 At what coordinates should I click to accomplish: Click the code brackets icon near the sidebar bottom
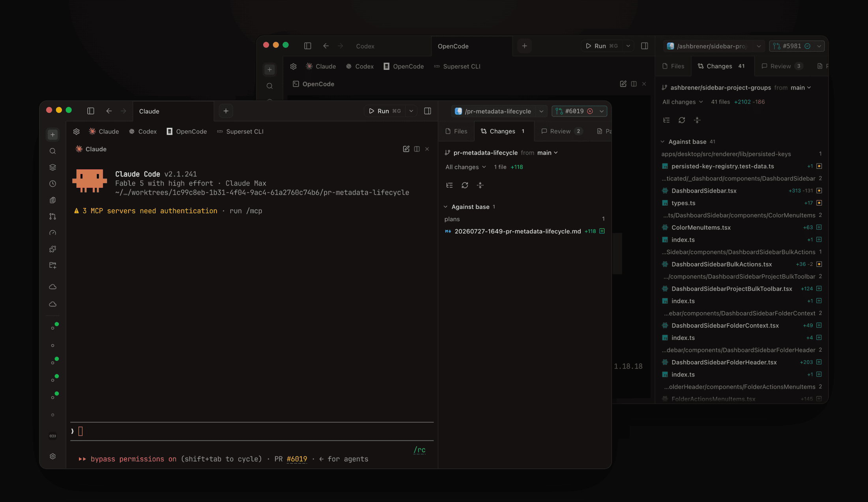point(52,436)
